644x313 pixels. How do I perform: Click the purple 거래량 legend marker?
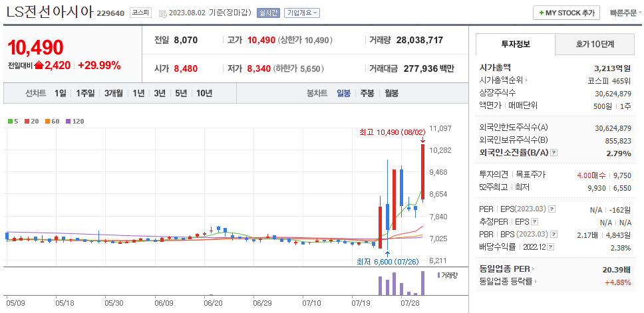(x=438, y=275)
